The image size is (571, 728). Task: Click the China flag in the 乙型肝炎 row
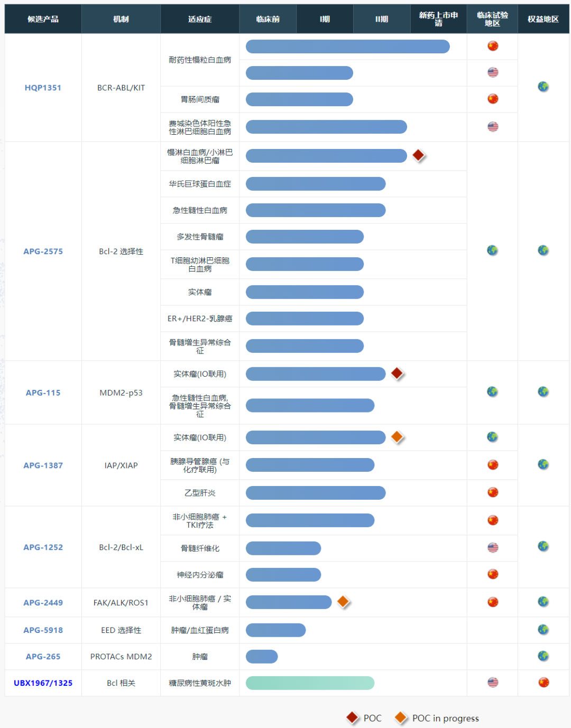[493, 492]
